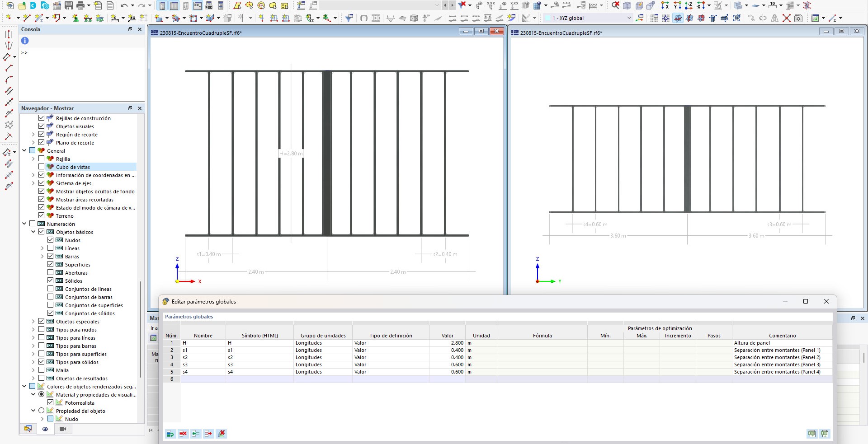Open the print icon dropdown arrow

[89, 5]
